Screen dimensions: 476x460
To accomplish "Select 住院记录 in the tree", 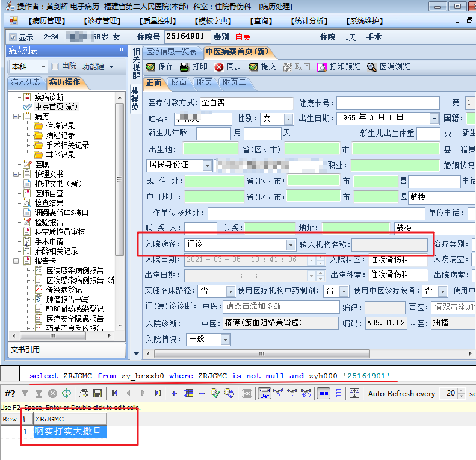I will [x=60, y=126].
